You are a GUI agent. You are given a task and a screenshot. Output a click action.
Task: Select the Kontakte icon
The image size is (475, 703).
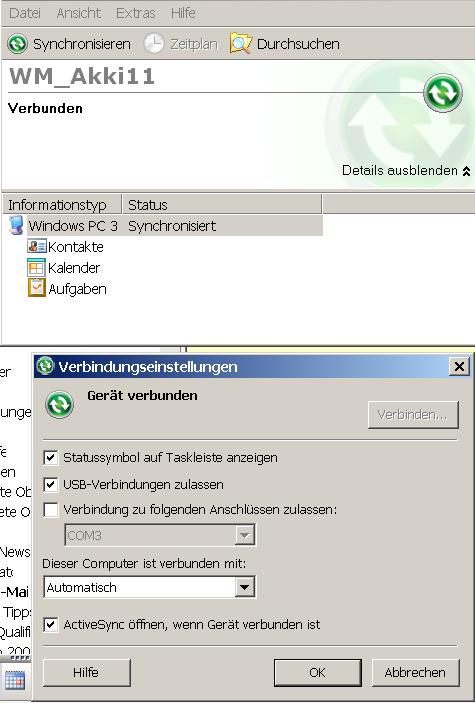point(37,246)
